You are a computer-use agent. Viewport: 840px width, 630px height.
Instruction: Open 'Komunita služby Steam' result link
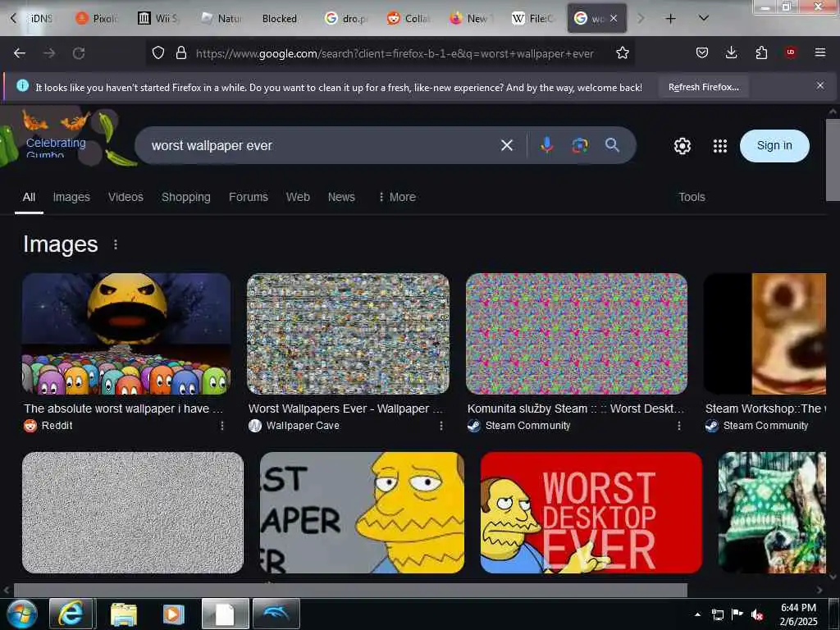tap(576, 409)
